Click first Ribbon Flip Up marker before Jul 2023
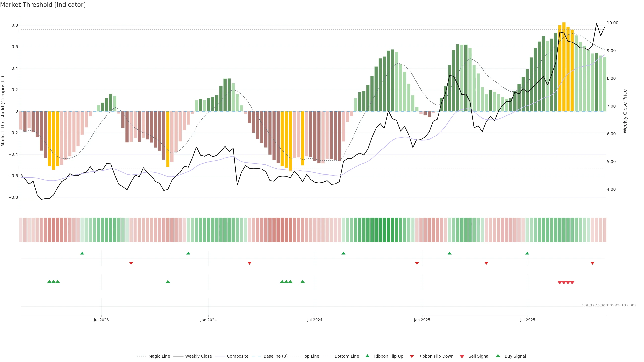The height and width of the screenshot is (362, 644). click(x=82, y=253)
